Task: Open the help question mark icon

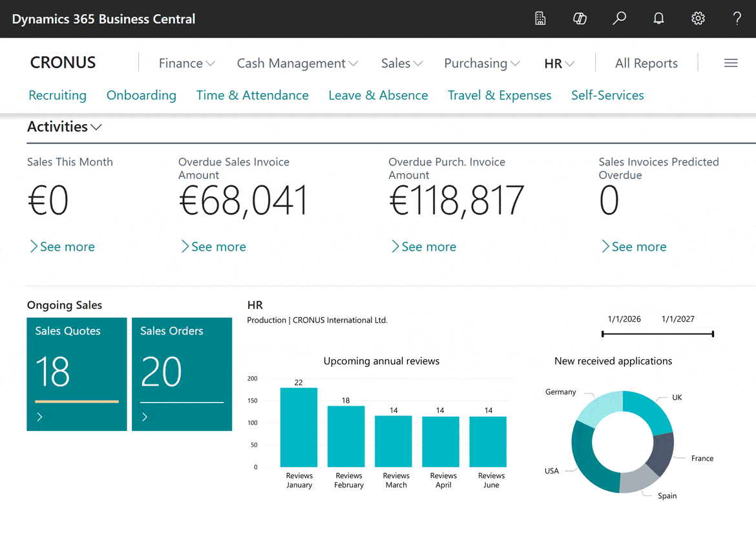Action: click(x=737, y=19)
